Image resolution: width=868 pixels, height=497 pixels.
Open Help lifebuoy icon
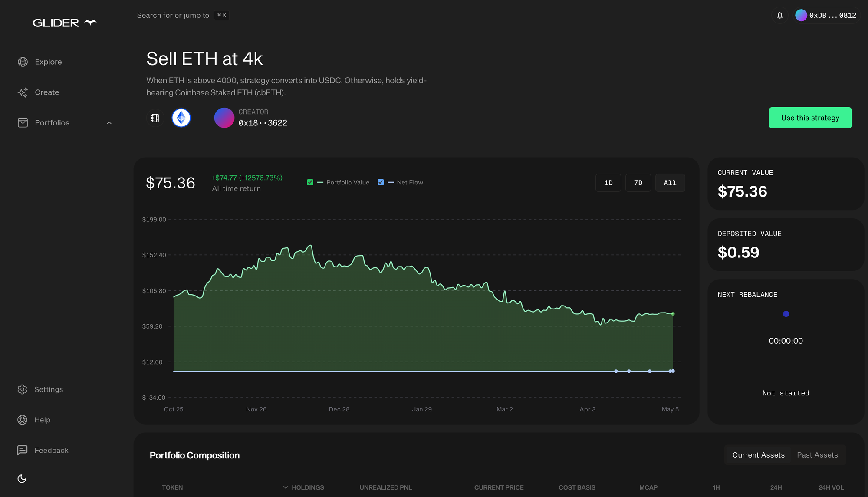(x=22, y=420)
